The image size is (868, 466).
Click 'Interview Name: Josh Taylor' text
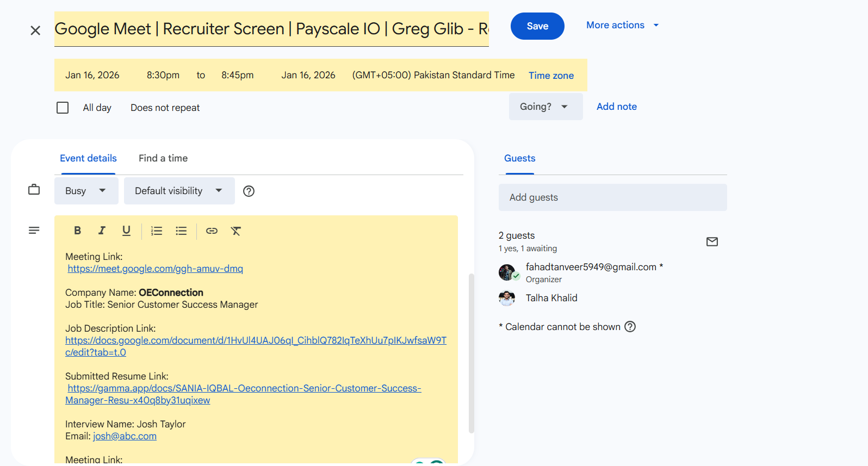pyautogui.click(x=126, y=424)
